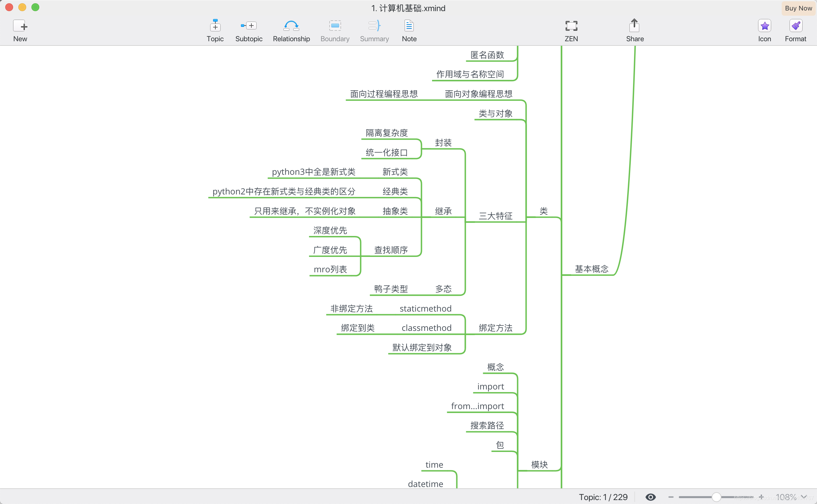Select the 绑定到类 topic
Image resolution: width=817 pixels, height=504 pixels.
click(x=358, y=328)
